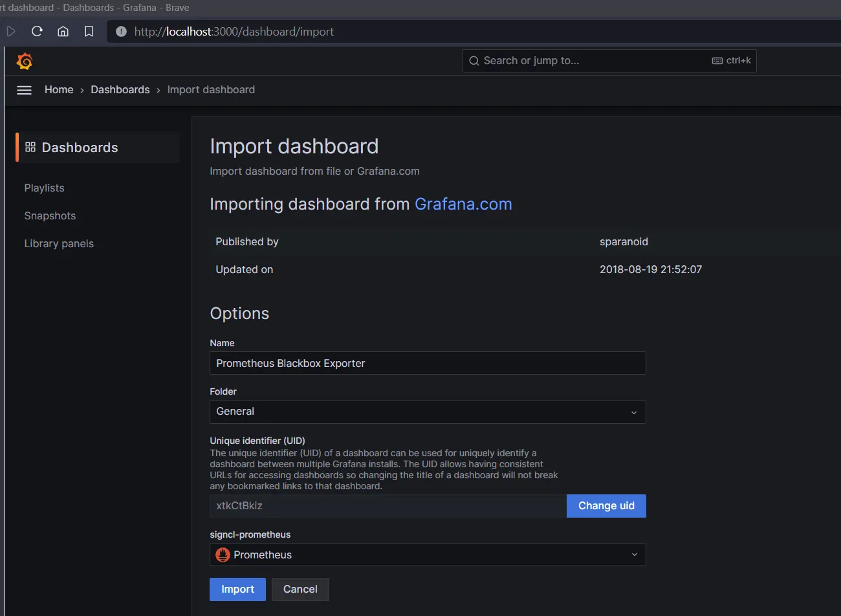The height and width of the screenshot is (616, 841).
Task: Focus the Name input field
Action: pyautogui.click(x=428, y=363)
